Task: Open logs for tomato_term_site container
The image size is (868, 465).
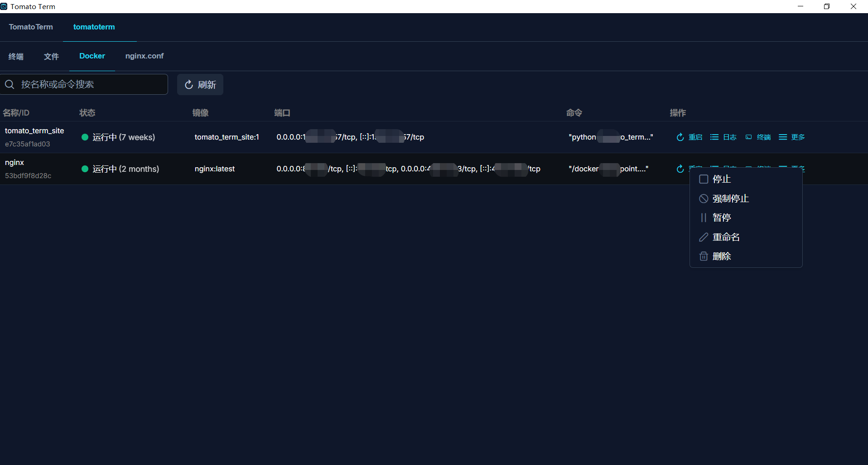Action: click(723, 137)
